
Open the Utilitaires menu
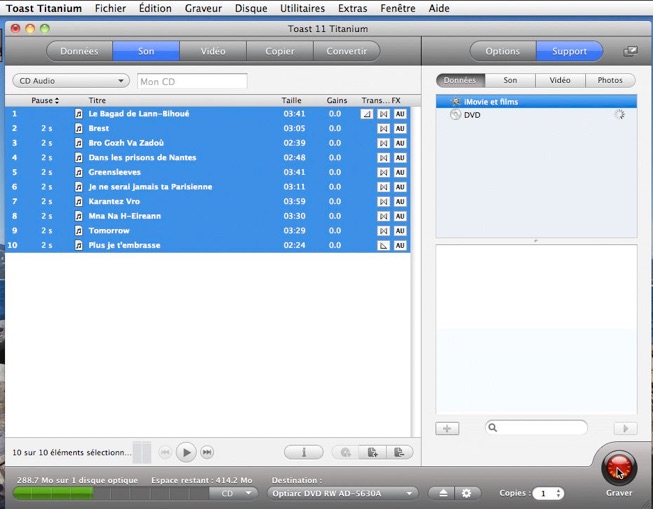(x=302, y=8)
